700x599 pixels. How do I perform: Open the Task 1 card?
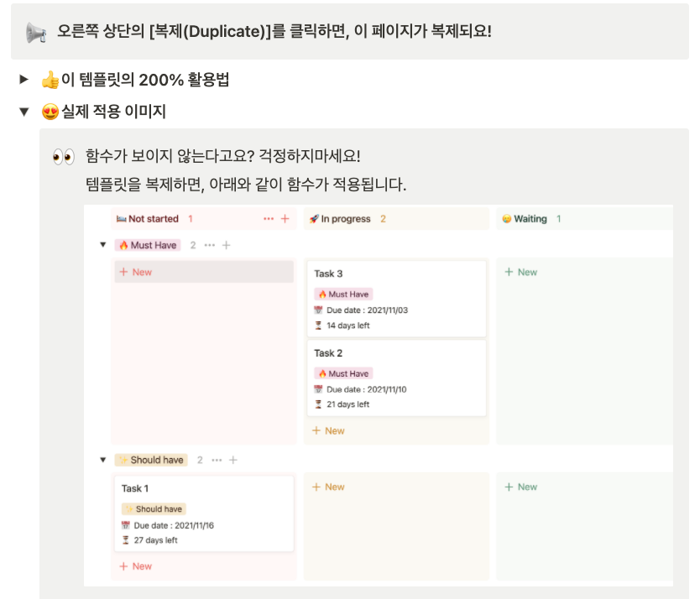coord(204,513)
